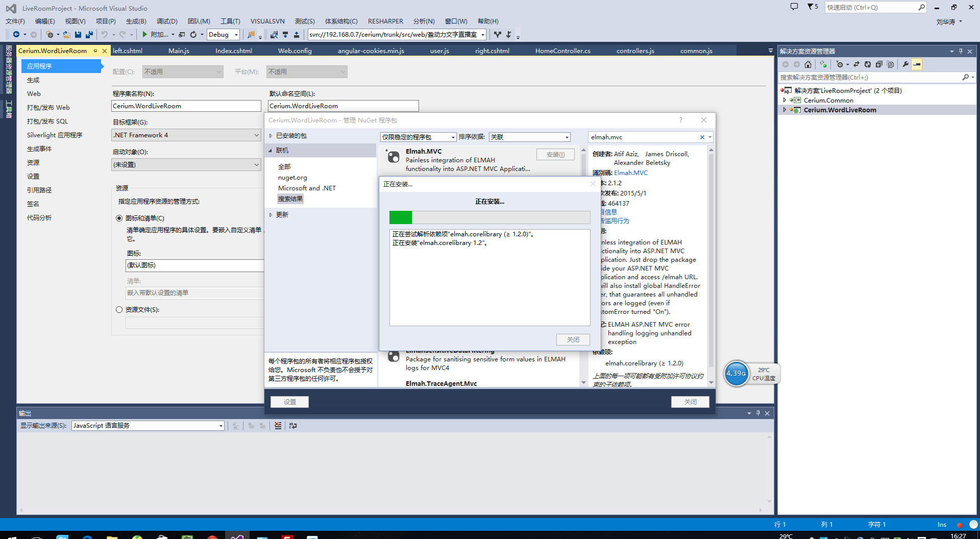This screenshot has width=980, height=539.
Task: Click the branch icon right of SVN URL
Action: click(498, 34)
